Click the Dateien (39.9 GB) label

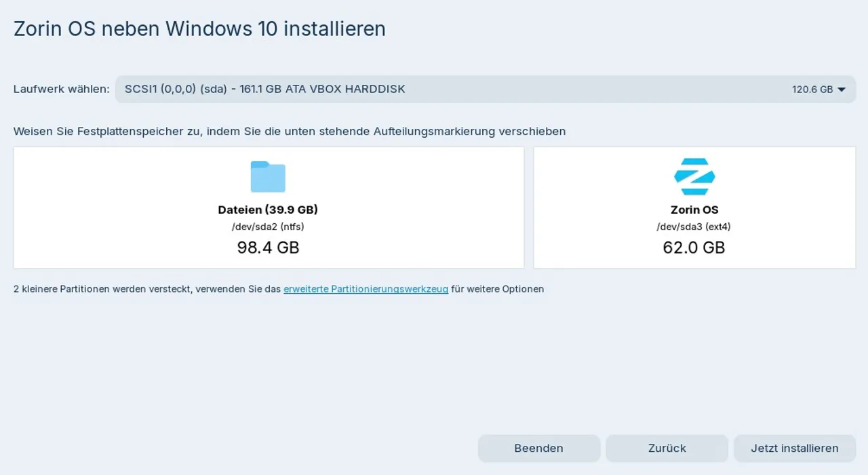click(268, 210)
